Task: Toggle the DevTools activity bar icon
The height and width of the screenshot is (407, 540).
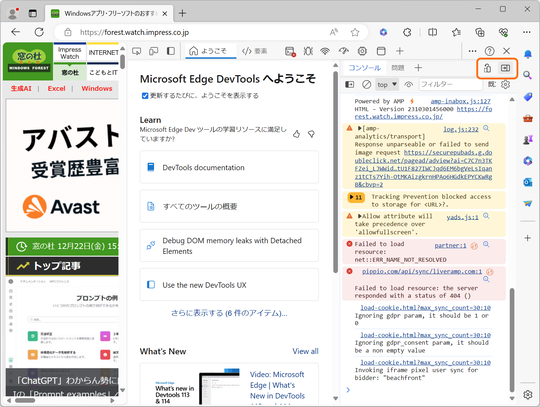Action: (171, 51)
